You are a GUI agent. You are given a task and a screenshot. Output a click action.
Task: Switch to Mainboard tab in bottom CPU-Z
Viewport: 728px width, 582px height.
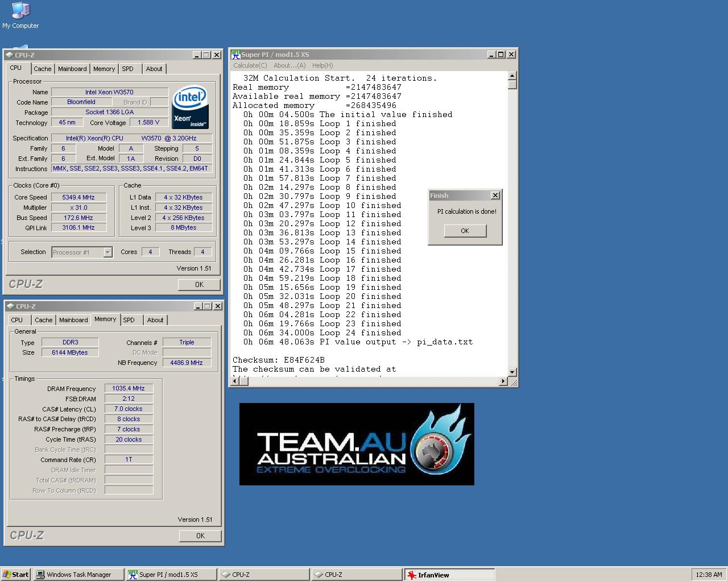74,320
